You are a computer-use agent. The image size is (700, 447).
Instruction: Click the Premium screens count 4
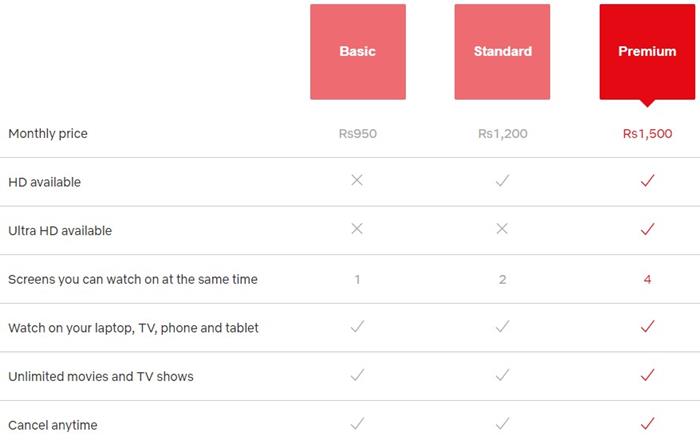point(647,279)
